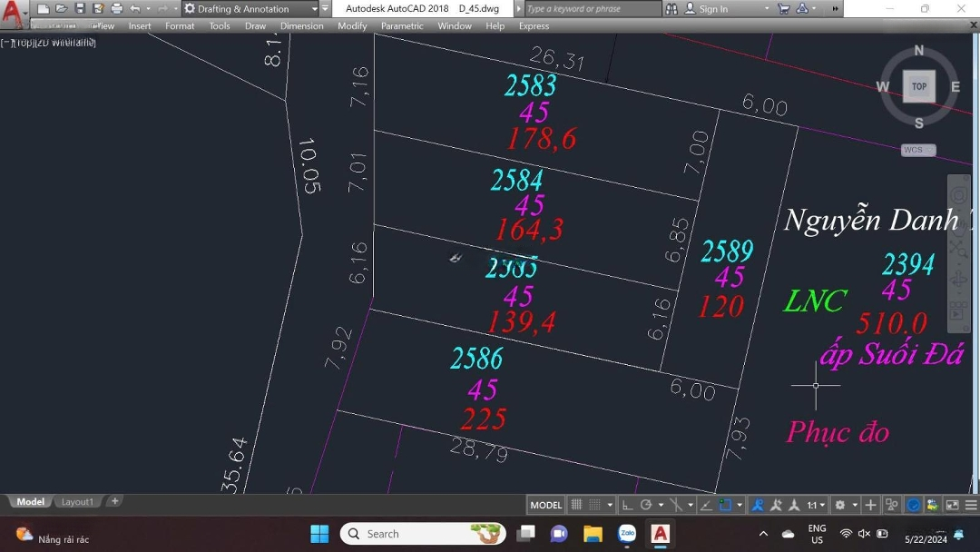Open the WCS coordinate system dropdown
Screen dimensions: 980x552
coord(918,150)
